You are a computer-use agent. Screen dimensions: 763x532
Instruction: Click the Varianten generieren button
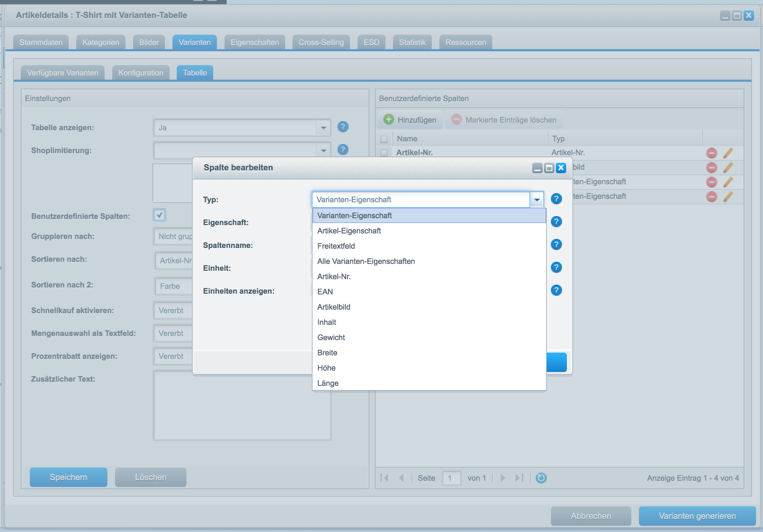pyautogui.click(x=698, y=516)
